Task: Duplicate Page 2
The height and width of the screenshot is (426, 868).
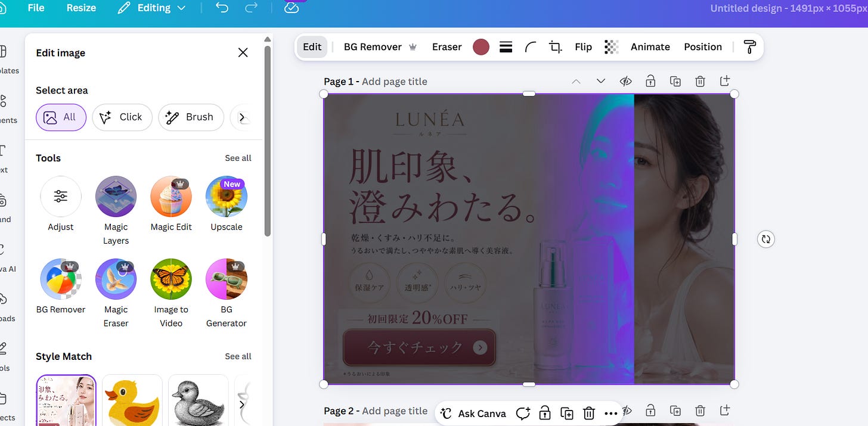Action: pos(675,411)
